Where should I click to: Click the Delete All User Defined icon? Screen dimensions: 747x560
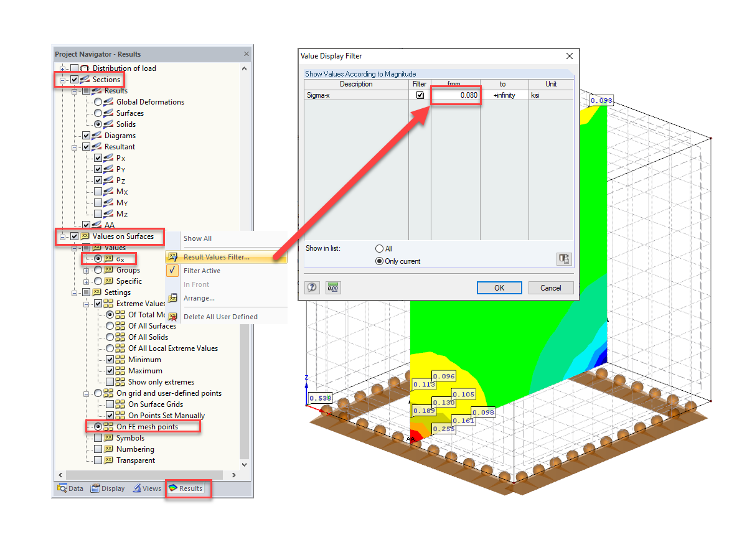pyautogui.click(x=173, y=317)
